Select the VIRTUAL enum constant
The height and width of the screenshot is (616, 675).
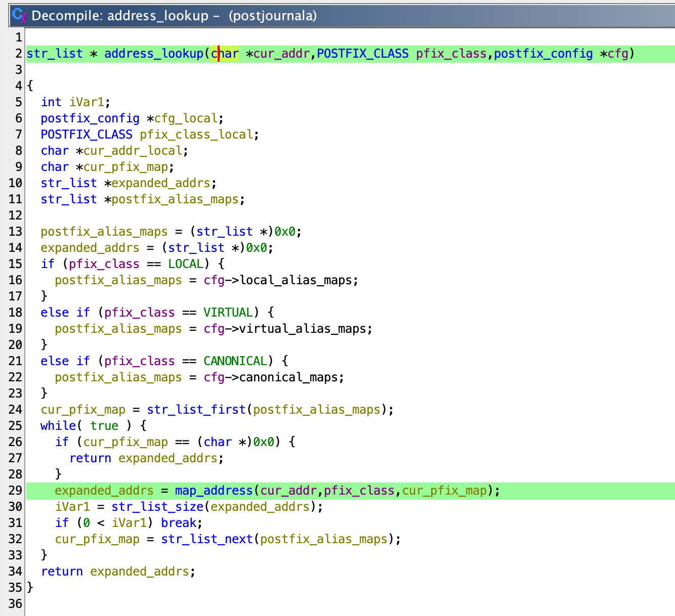(228, 313)
